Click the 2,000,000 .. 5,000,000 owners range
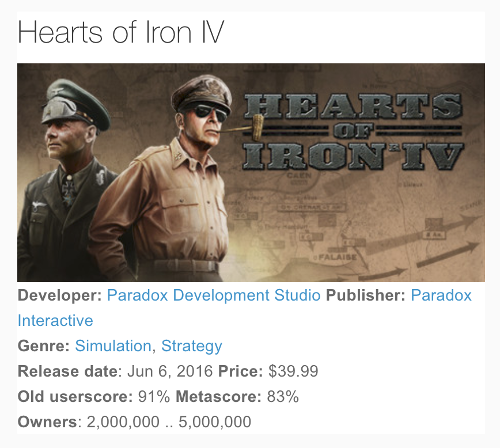500x448 pixels. pos(169,422)
